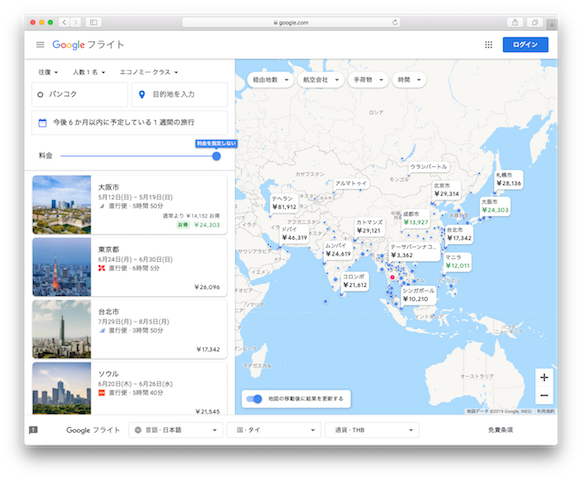Click the テーサバーンナコ ¥3,362 map label
The image size is (582, 480).
[414, 251]
